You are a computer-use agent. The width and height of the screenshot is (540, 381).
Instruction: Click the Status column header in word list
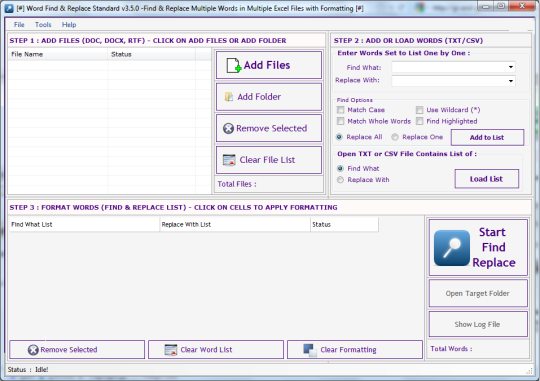[344, 224]
